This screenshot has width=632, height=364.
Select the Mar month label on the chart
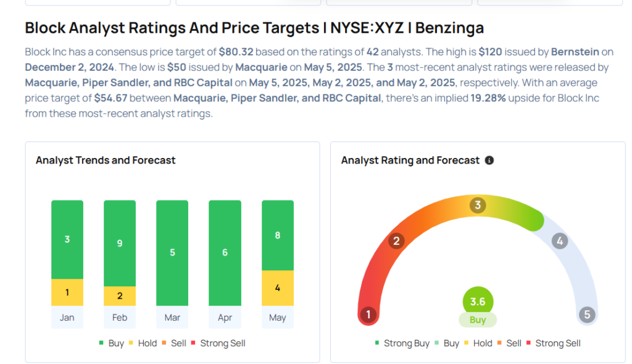(x=172, y=318)
